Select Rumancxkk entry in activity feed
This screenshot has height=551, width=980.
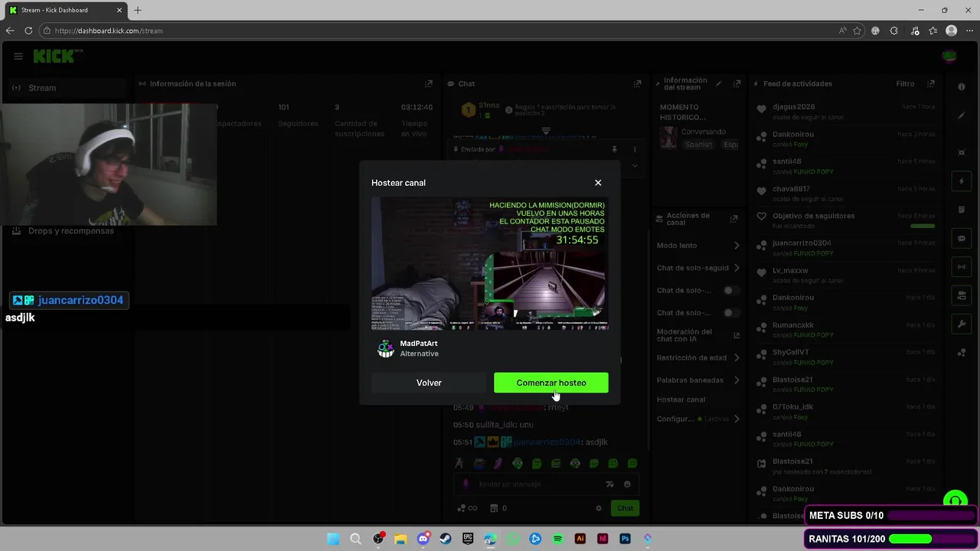click(844, 329)
